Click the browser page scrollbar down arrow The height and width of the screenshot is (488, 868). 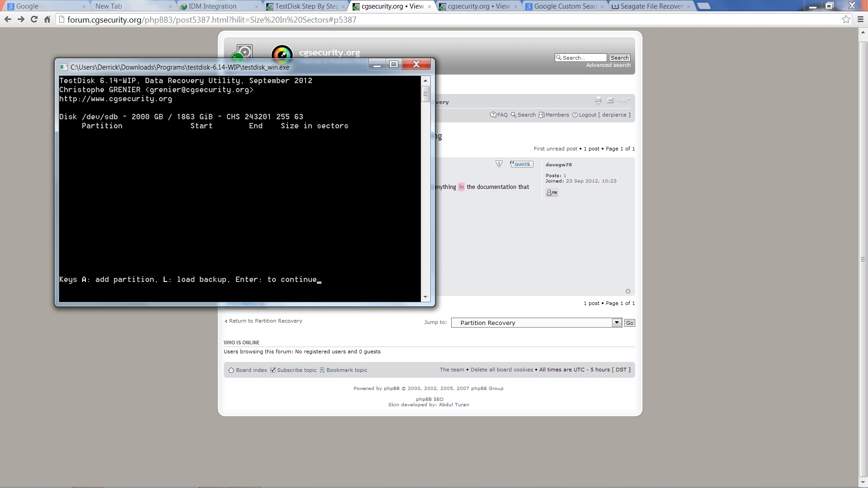click(863, 481)
